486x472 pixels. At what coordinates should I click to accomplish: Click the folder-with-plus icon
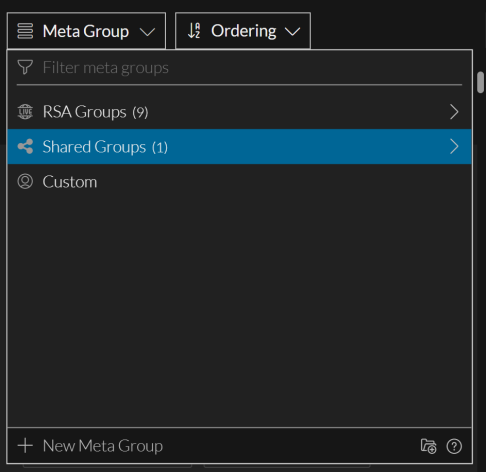[428, 446]
